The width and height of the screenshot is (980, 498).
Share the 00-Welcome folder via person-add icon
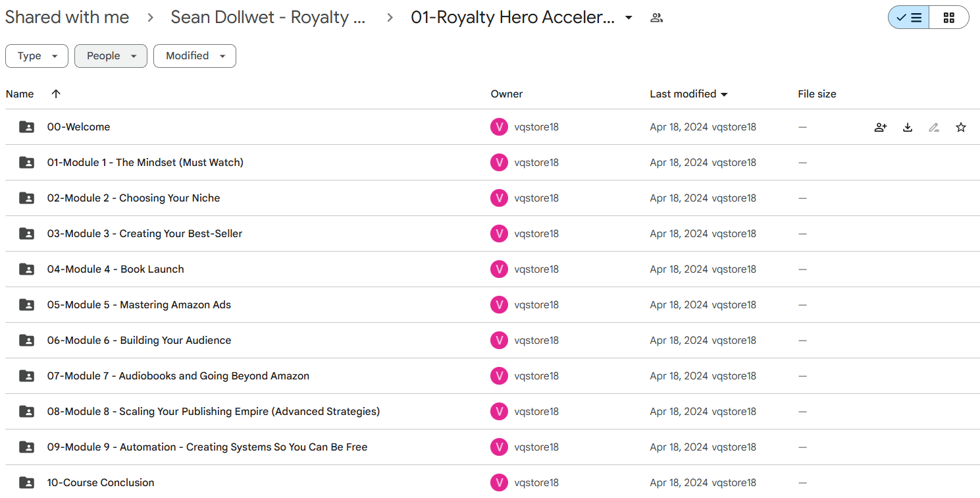[x=881, y=127]
